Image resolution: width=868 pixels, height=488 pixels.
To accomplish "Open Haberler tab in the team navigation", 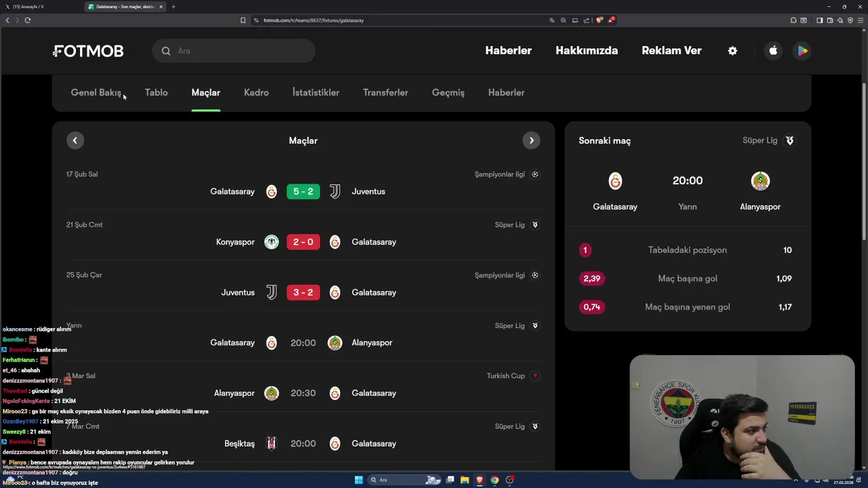I will point(507,93).
